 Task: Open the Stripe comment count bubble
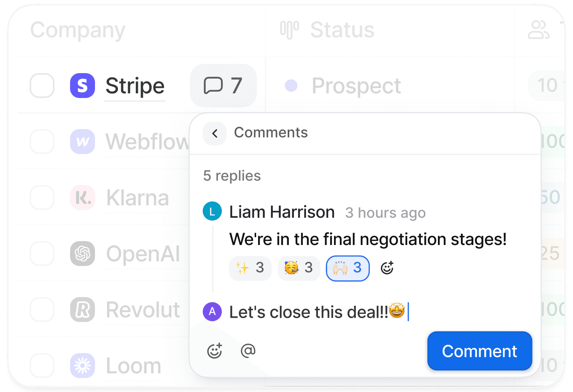tap(223, 86)
